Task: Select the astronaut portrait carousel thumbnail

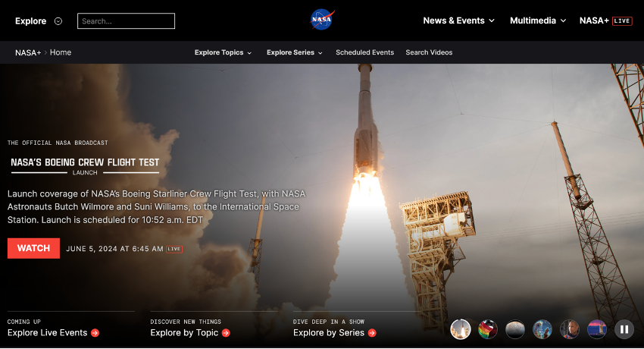Action: pyautogui.click(x=570, y=329)
